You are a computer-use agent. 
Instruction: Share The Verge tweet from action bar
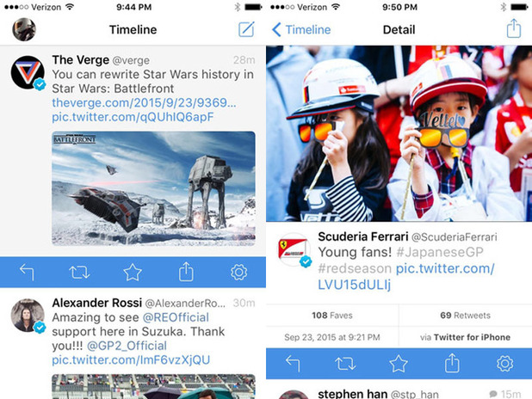(x=186, y=271)
